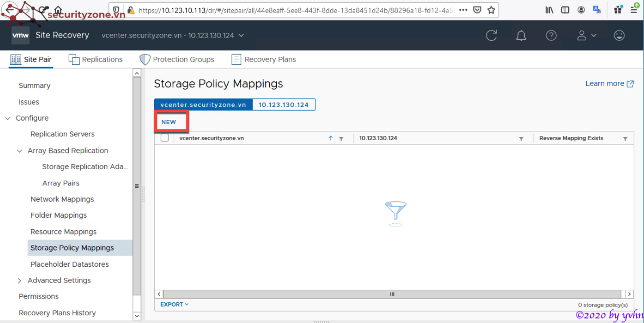
Task: Click the NEW mapping button
Action: click(x=169, y=122)
